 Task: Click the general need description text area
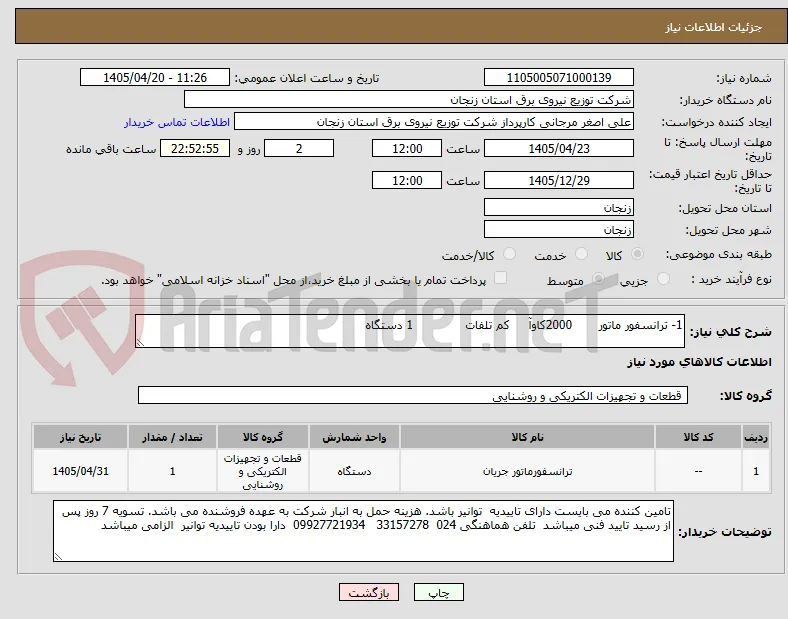point(410,331)
